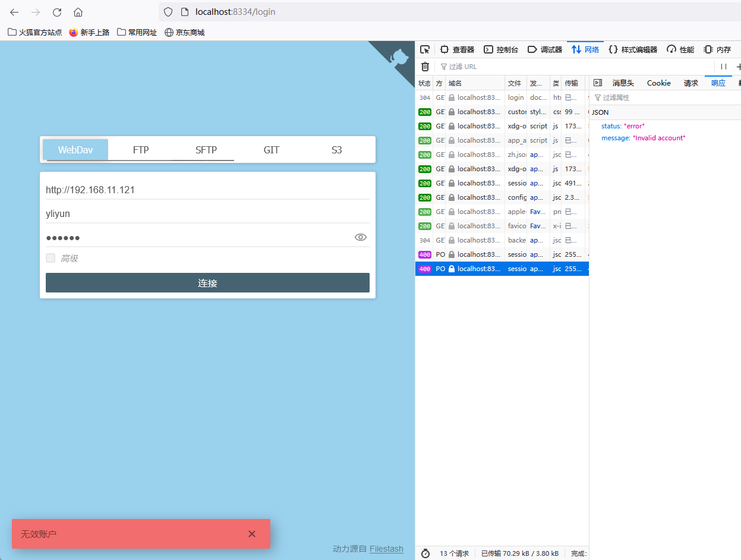
Task: Focus the 过滤属性 property filter box
Action: 666,97
